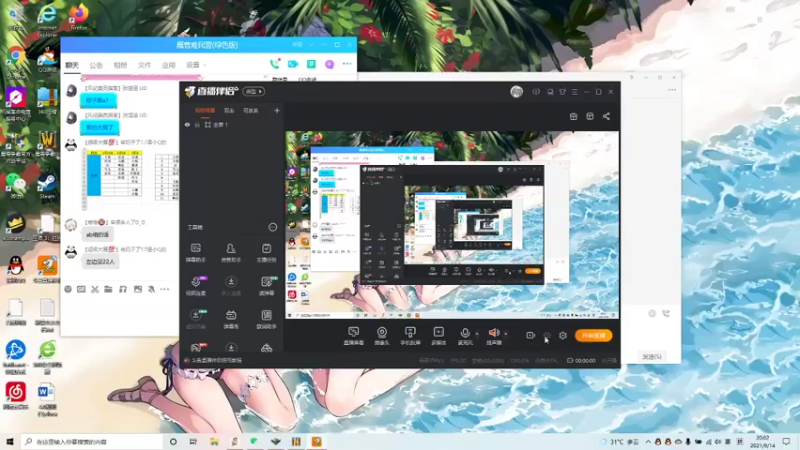Toggle the muted bell icon in the QQ chat toolbar

pyautogui.click(x=152, y=289)
